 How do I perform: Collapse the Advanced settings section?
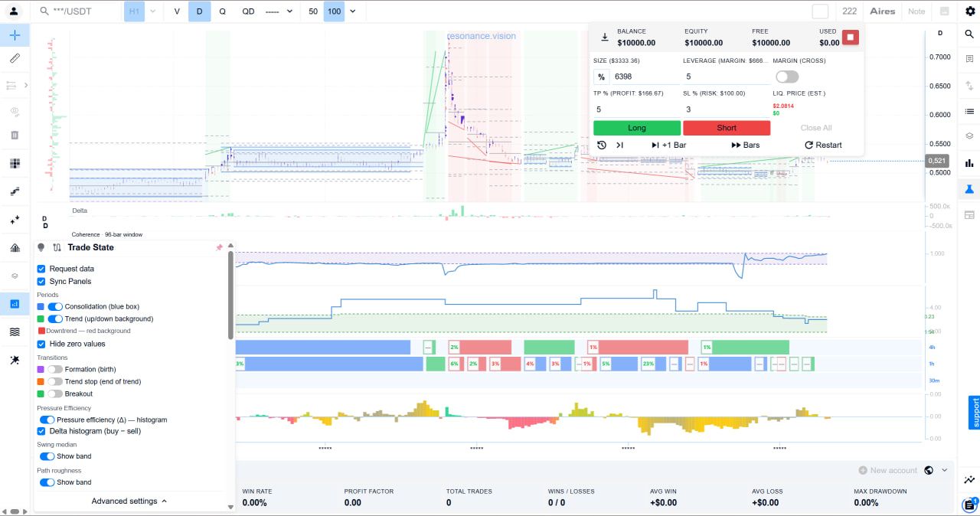tap(129, 501)
